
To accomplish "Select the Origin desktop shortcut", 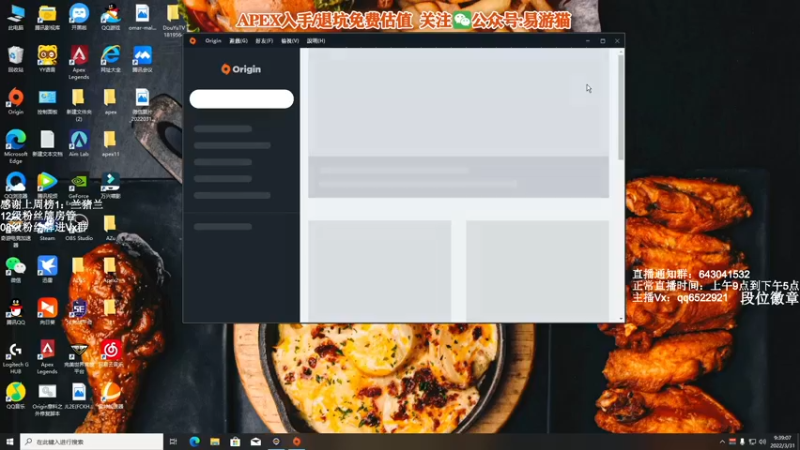I will click(x=16, y=102).
